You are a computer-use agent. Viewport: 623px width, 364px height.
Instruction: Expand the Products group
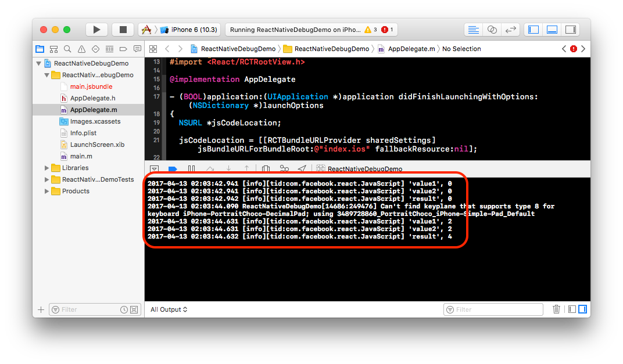47,192
